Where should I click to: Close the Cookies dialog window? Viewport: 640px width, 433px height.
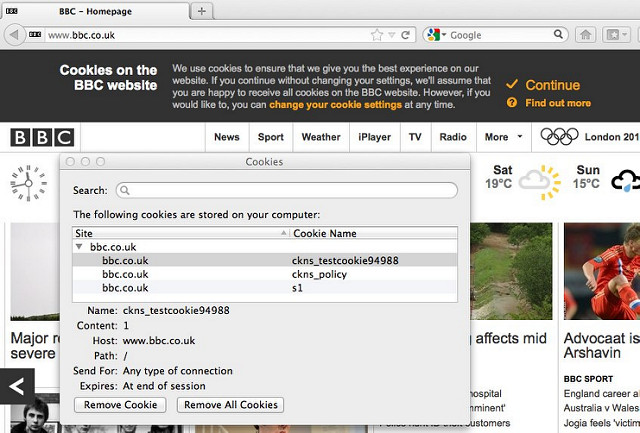pyautogui.click(x=70, y=162)
